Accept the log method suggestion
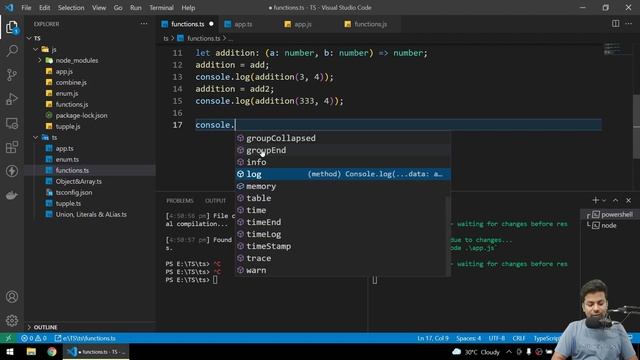 [x=343, y=174]
